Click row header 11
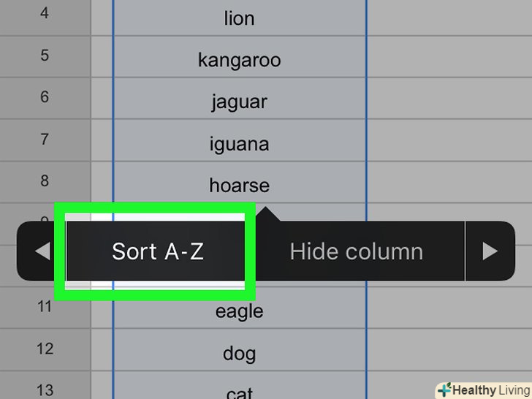Viewport: 532px width, 399px height. tap(45, 306)
